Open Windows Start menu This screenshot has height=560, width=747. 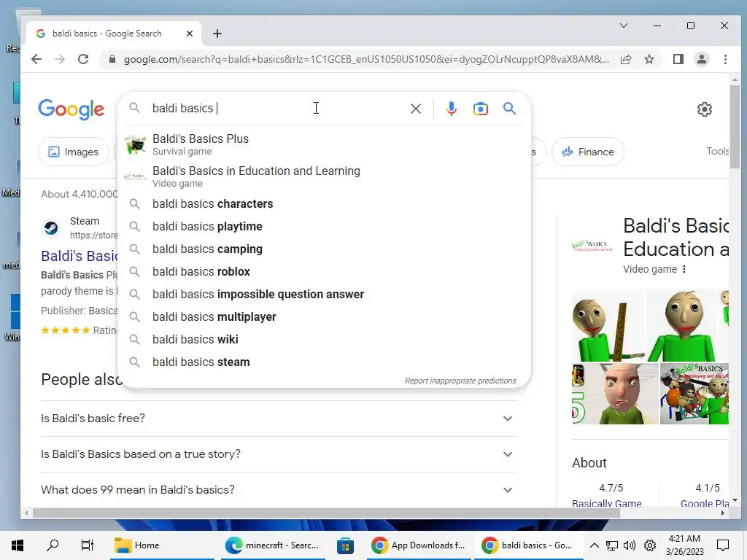[x=18, y=545]
